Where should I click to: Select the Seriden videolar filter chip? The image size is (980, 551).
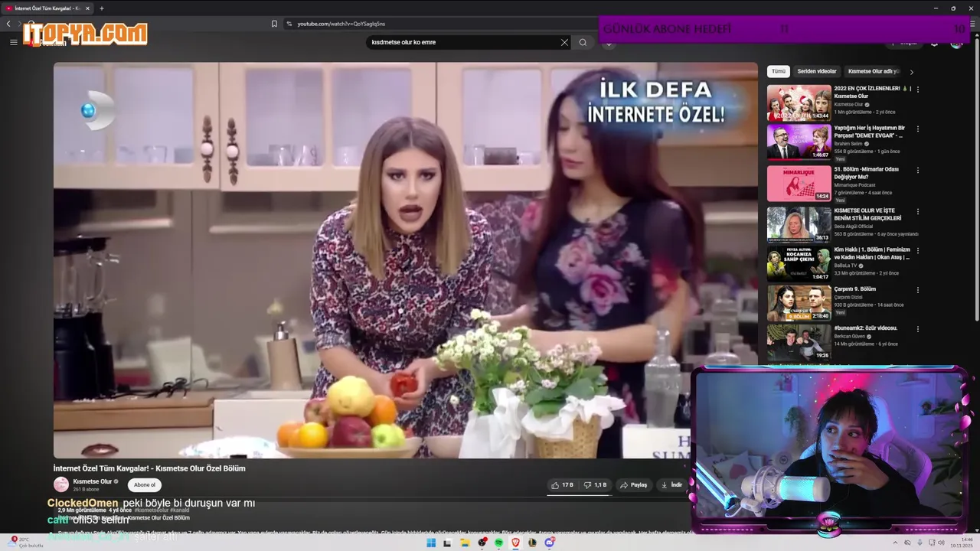(x=817, y=71)
